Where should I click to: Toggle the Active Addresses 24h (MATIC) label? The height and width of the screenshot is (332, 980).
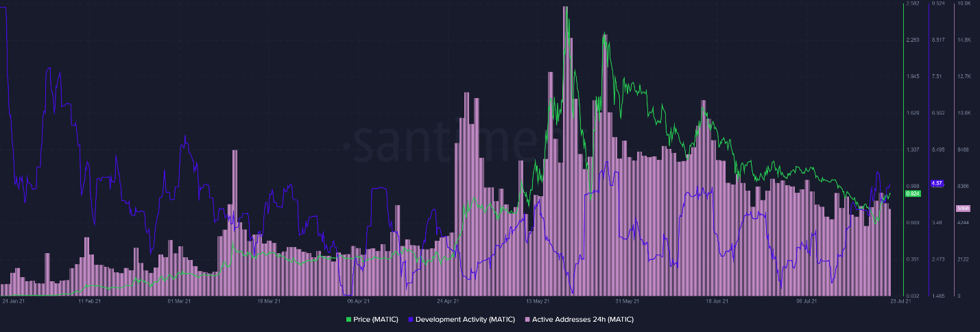pos(583,320)
